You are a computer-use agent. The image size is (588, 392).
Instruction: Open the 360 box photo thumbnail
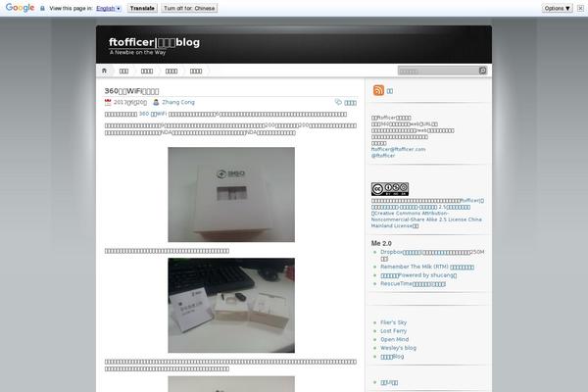(231, 194)
